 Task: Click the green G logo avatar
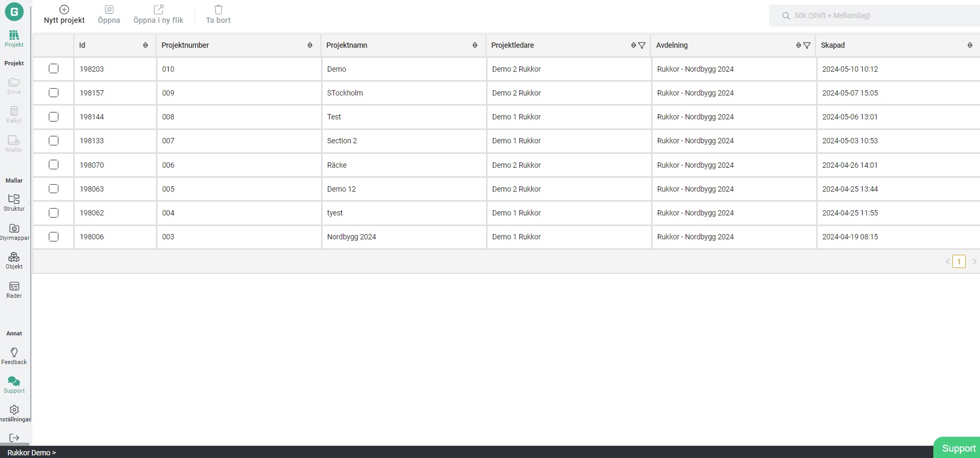(14, 11)
